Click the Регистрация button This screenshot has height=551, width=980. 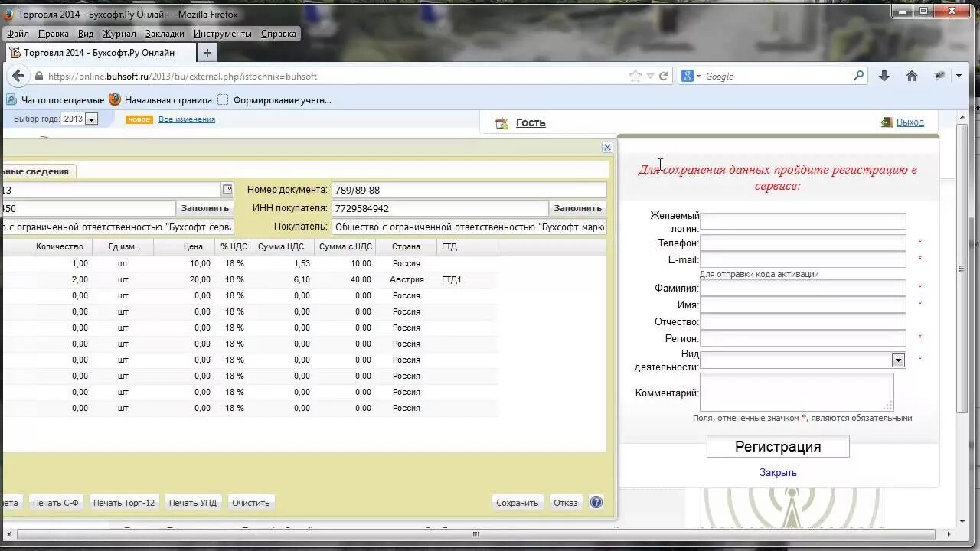778,446
